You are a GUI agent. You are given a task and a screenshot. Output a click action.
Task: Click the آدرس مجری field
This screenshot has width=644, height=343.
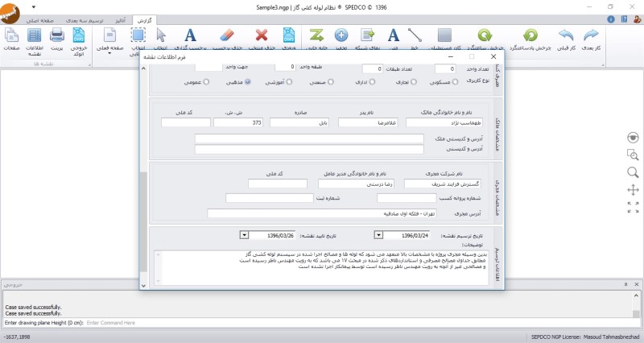[x=321, y=213]
